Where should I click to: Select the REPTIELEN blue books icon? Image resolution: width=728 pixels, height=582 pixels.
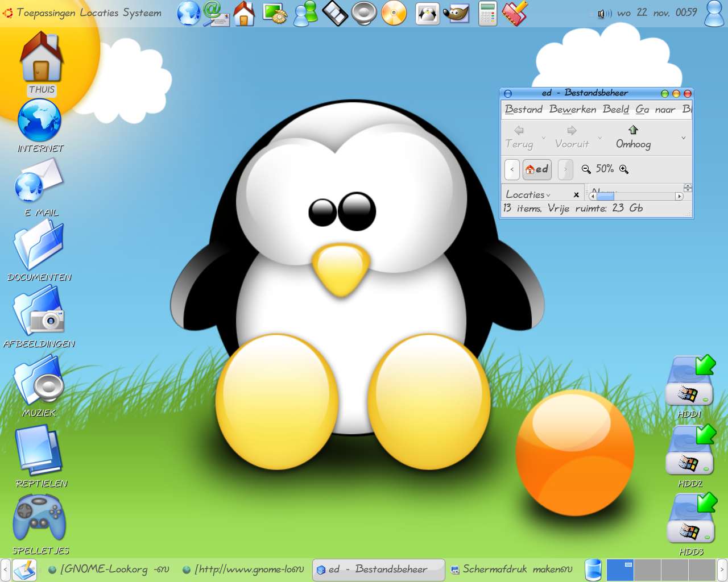click(41, 457)
